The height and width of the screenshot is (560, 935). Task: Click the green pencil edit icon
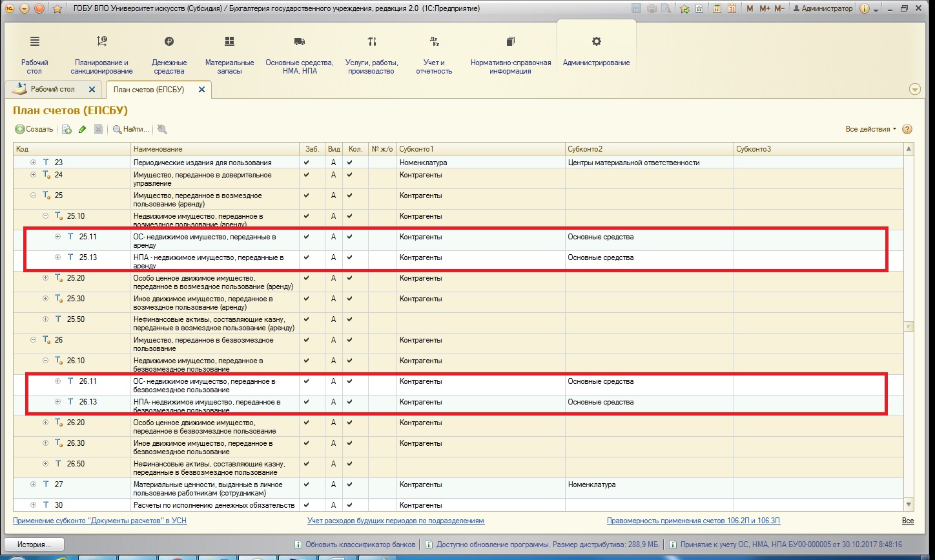[82, 129]
